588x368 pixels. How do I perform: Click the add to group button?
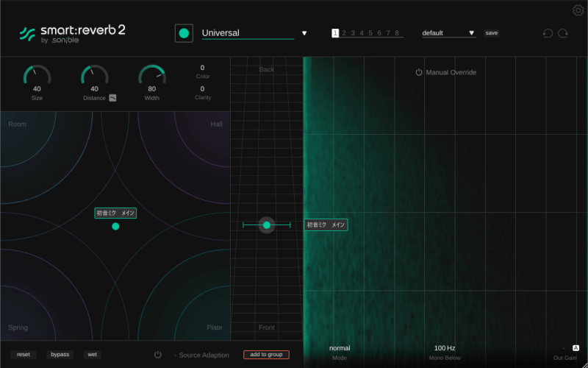(266, 355)
